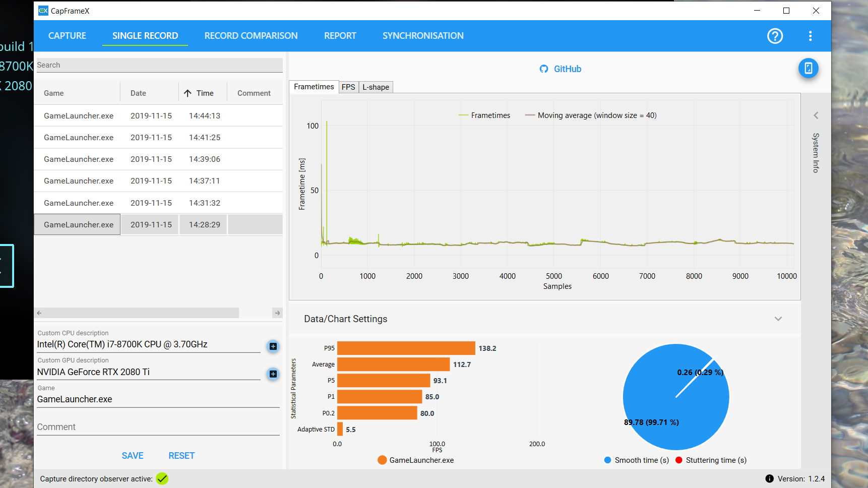Viewport: 868px width, 488px height.
Task: Show the L-shape chart tab
Action: pyautogui.click(x=376, y=87)
